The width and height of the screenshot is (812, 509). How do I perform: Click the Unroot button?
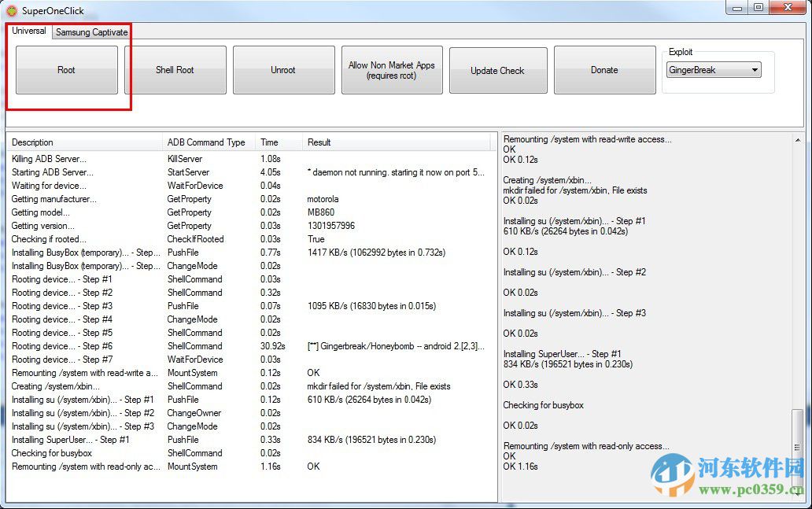click(284, 70)
